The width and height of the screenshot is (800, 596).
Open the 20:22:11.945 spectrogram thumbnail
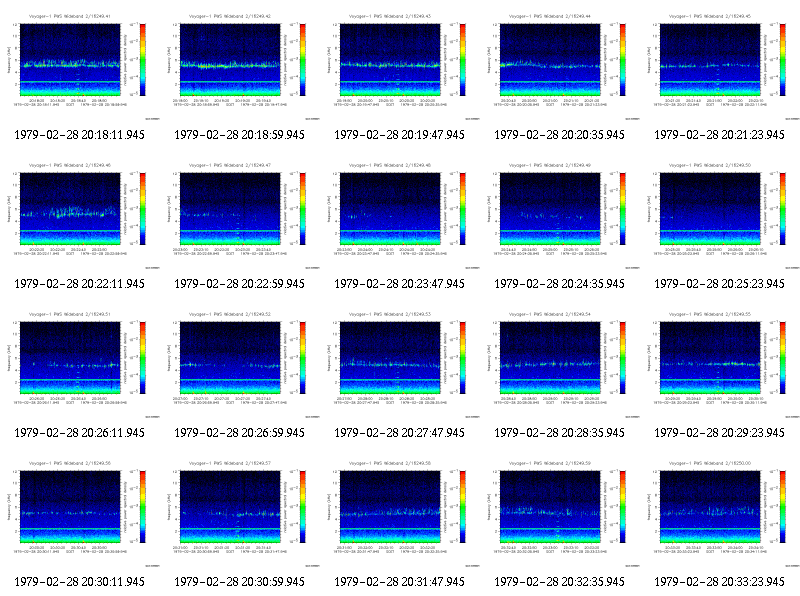coord(80,216)
